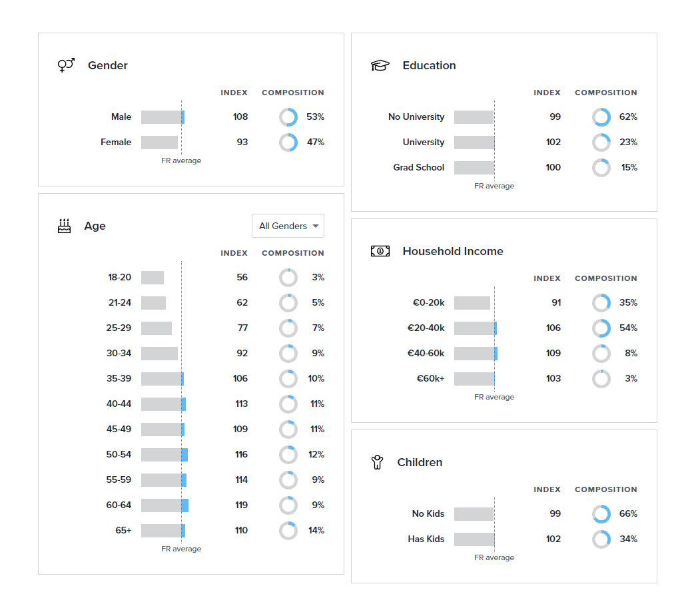Click the Index column header in Age
Image resolution: width=694 pixels, height=616 pixels.
point(234,253)
